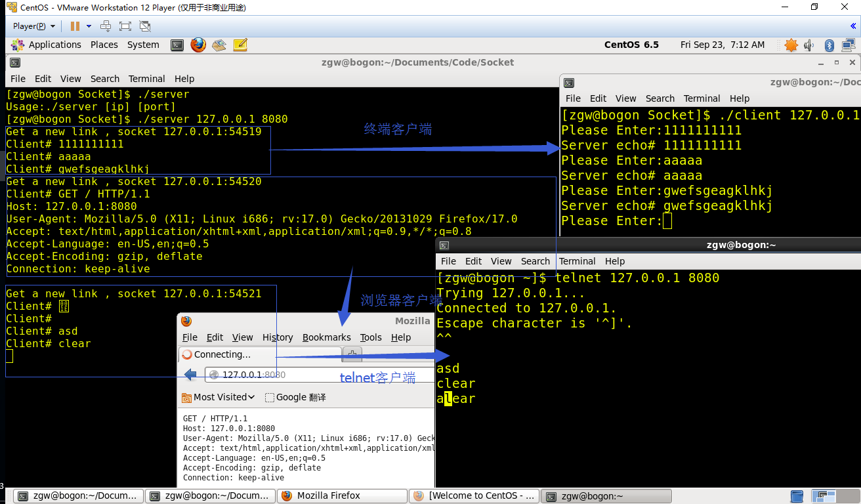
Task: Click 'Server echo# aaaaa' line in client terminal
Action: pos(632,176)
